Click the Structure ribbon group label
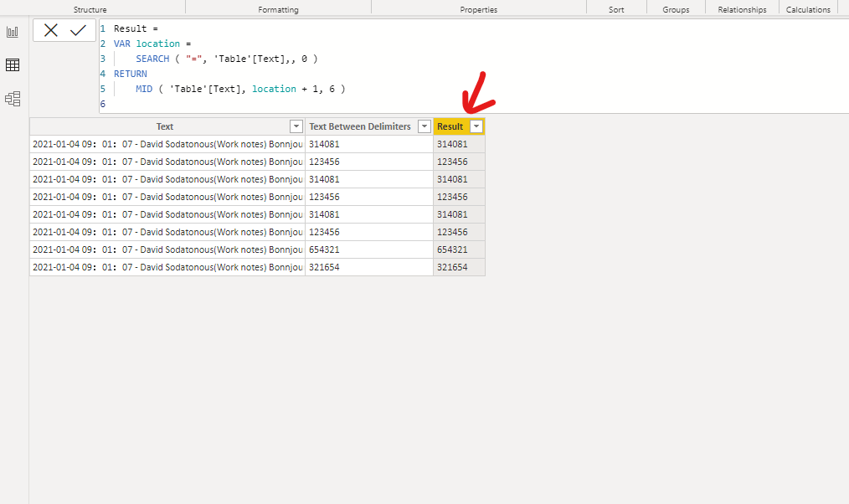This screenshot has height=504, width=849. pos(90,10)
